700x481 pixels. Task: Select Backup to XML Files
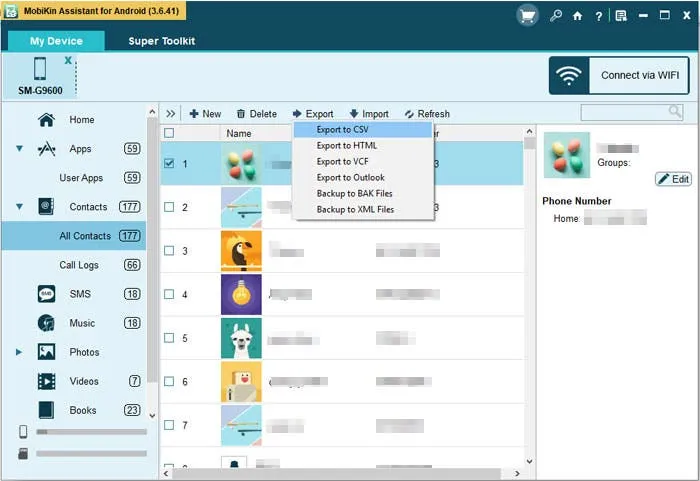(363, 209)
